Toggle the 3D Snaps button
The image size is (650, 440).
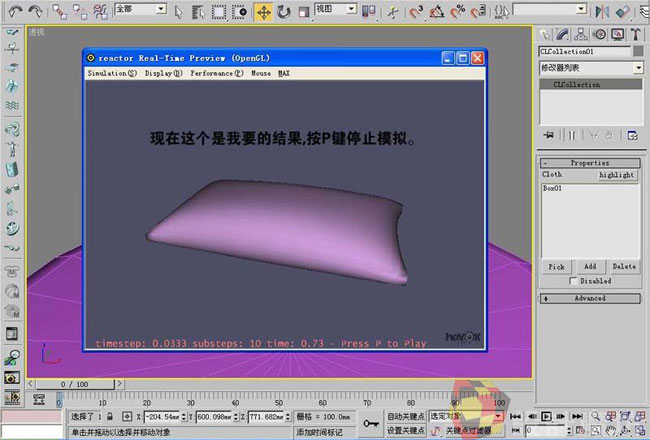tap(416, 12)
